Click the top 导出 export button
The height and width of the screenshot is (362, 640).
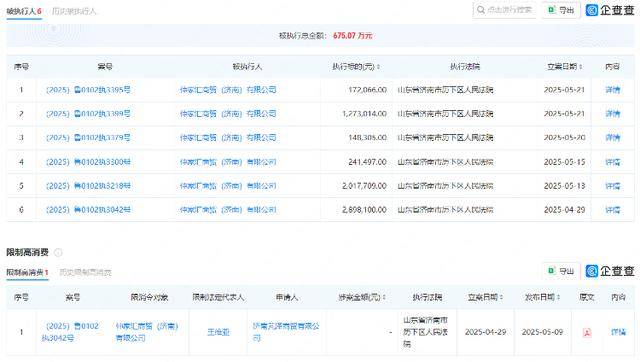[x=561, y=10]
